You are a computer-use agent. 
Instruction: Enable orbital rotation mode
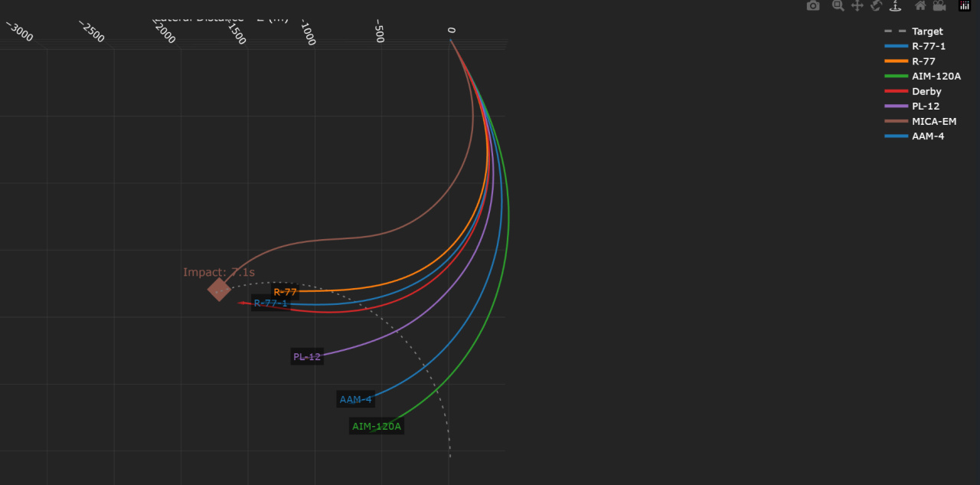point(876,6)
